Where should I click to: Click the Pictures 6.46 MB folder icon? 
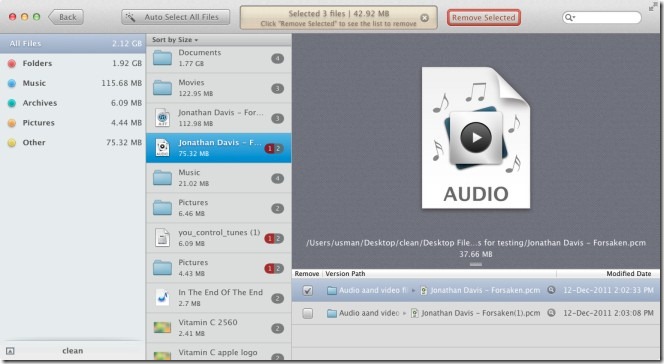pyautogui.click(x=162, y=208)
